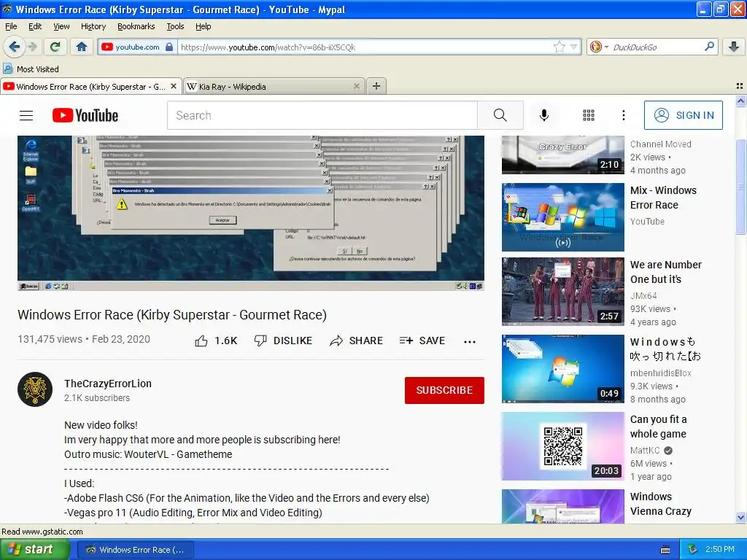Open the View menu

click(61, 26)
